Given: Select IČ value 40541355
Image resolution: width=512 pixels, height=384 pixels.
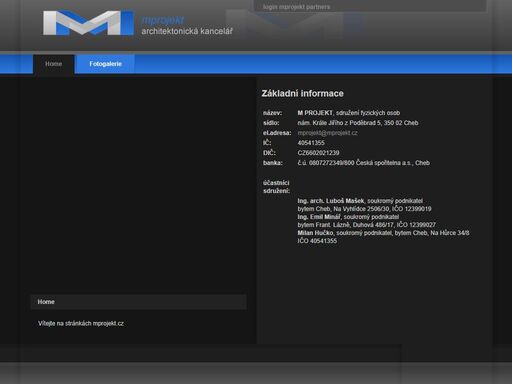Looking at the screenshot, I should 311,143.
